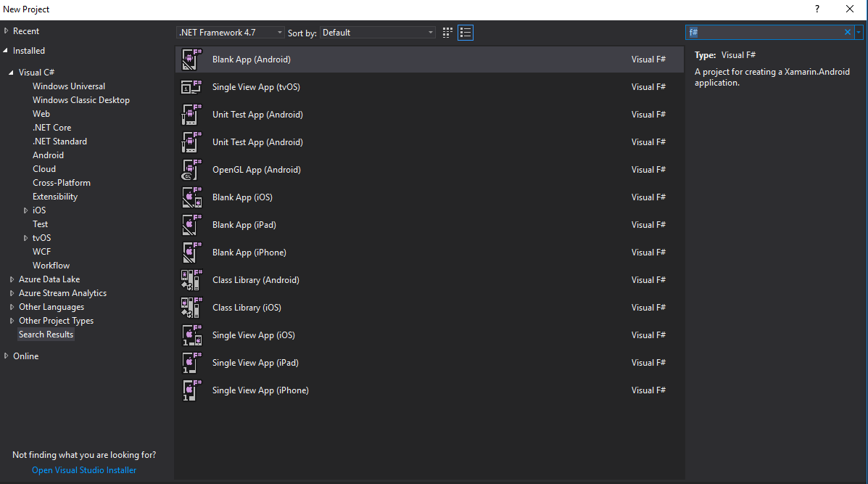Click the Blank App (iOS) icon
The height and width of the screenshot is (484, 868).
[191, 197]
